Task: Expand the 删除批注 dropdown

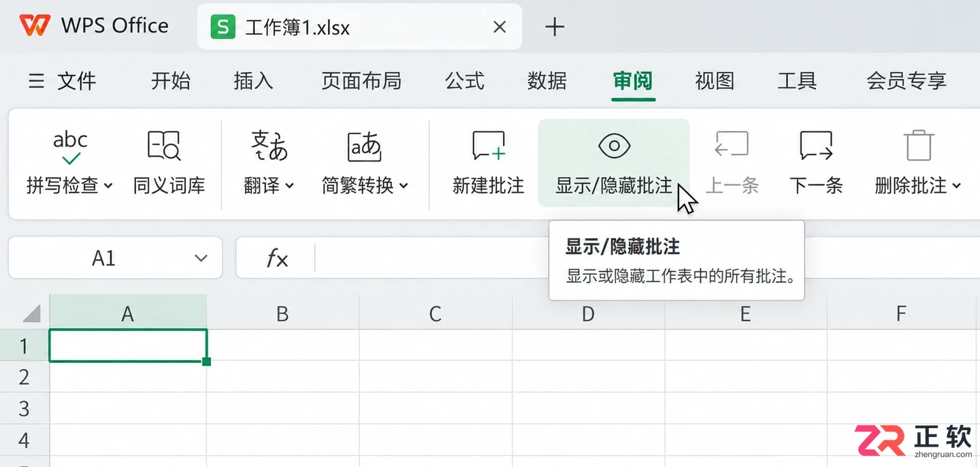Action: click(x=957, y=186)
